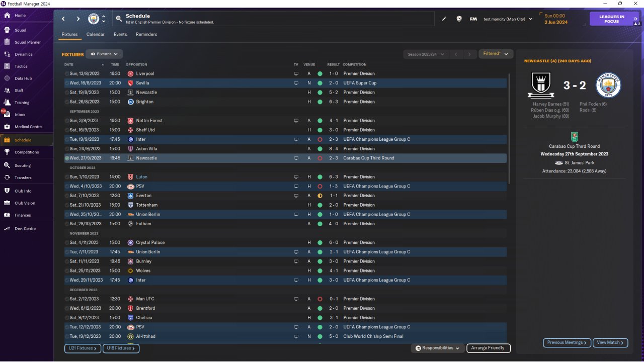Click the yellow draw indicator for Everton
This screenshot has height=362, width=644.
(320, 196)
